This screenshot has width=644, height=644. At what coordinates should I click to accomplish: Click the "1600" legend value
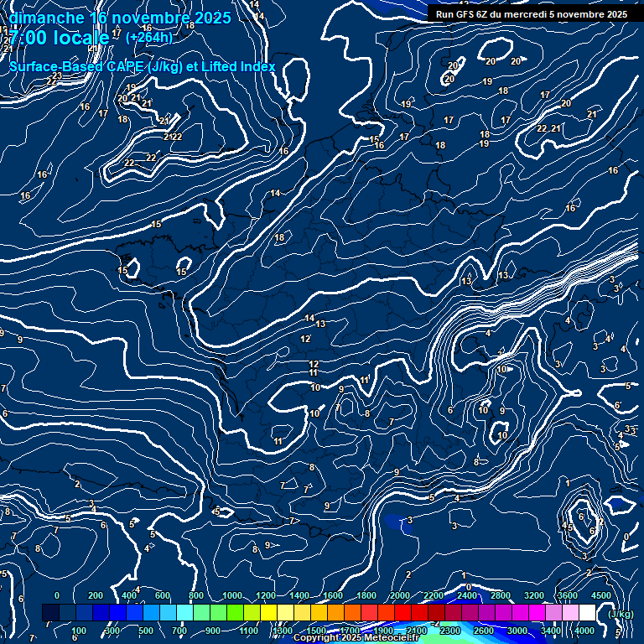333,595
